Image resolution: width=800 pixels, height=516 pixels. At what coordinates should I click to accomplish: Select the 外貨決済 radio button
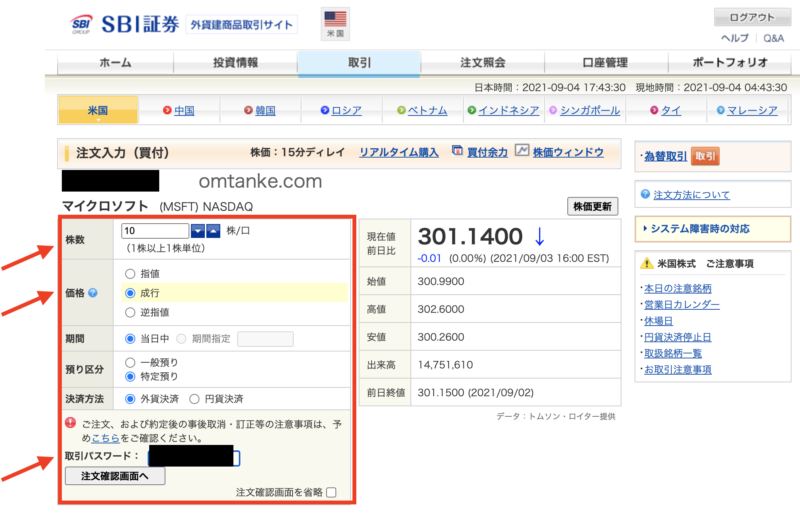pyautogui.click(x=130, y=399)
